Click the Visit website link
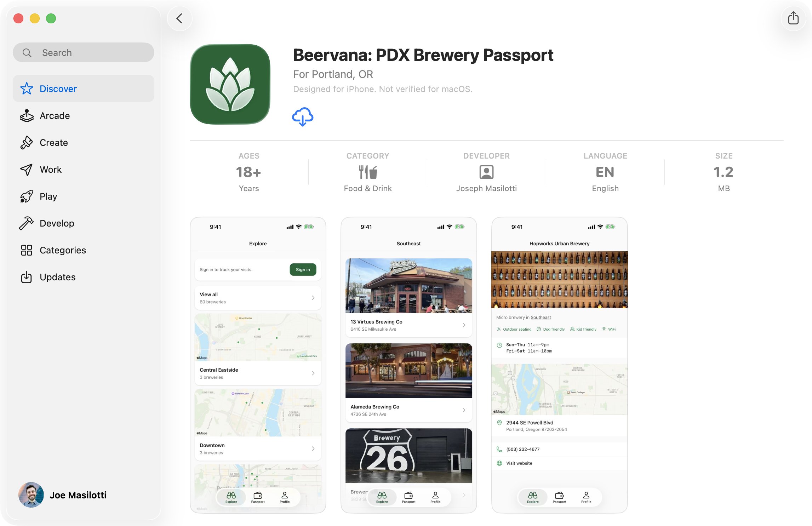 (519, 463)
